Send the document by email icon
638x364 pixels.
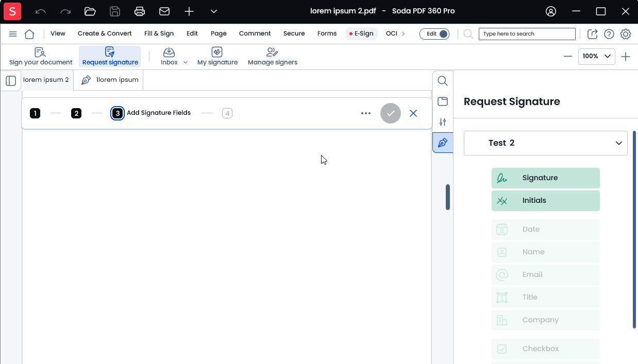click(164, 11)
